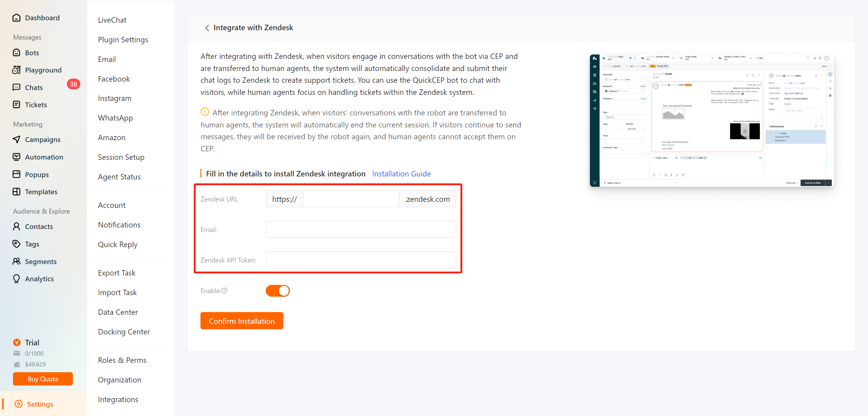The width and height of the screenshot is (868, 416).
Task: Open Integrations settings
Action: tap(118, 399)
